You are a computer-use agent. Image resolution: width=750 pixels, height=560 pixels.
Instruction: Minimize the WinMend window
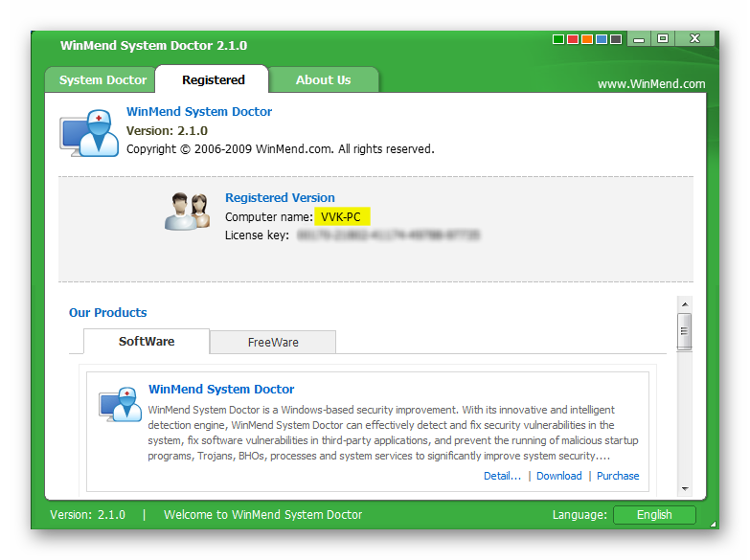[639, 39]
